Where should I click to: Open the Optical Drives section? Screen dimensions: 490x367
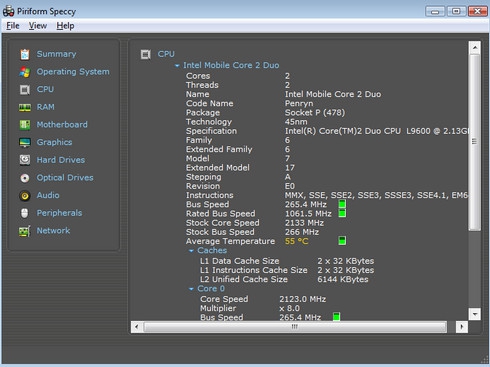coord(65,178)
